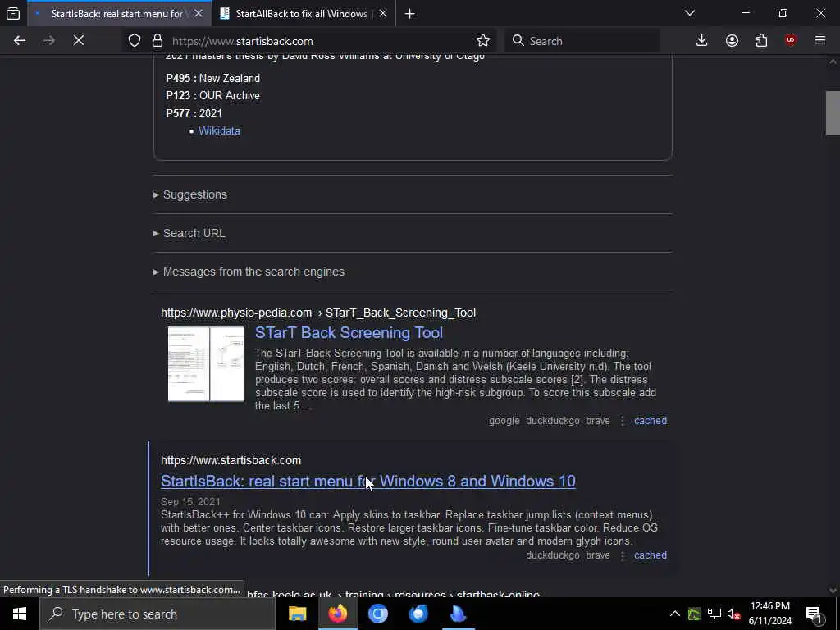Click the browser Search box
840x630 pixels.
582,41
